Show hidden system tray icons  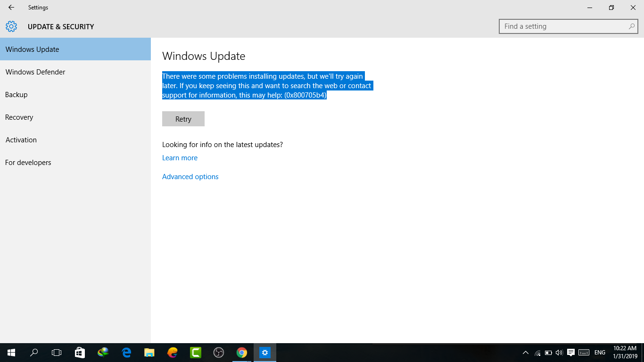pos(526,353)
